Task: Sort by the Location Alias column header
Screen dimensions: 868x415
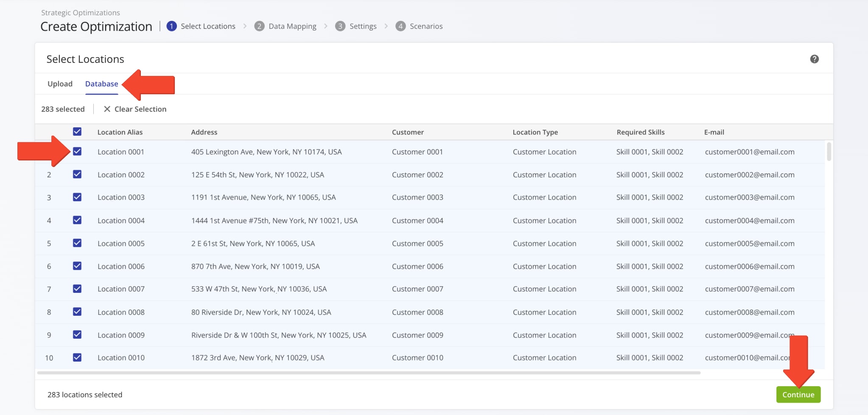Action: point(120,132)
